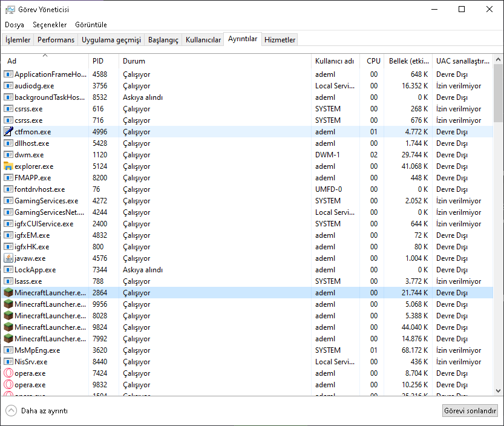The image size is (504, 426).
Task: Sort by the Durum column header
Action: [x=215, y=61]
